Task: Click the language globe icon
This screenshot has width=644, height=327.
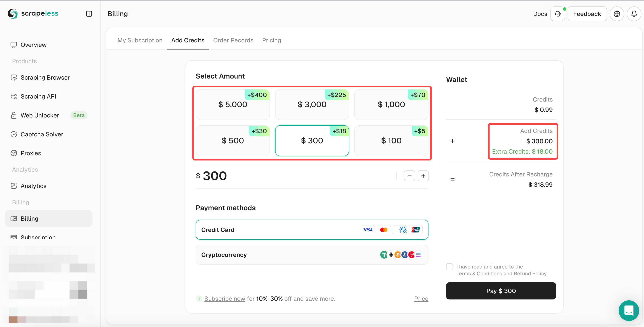Action: (x=617, y=14)
